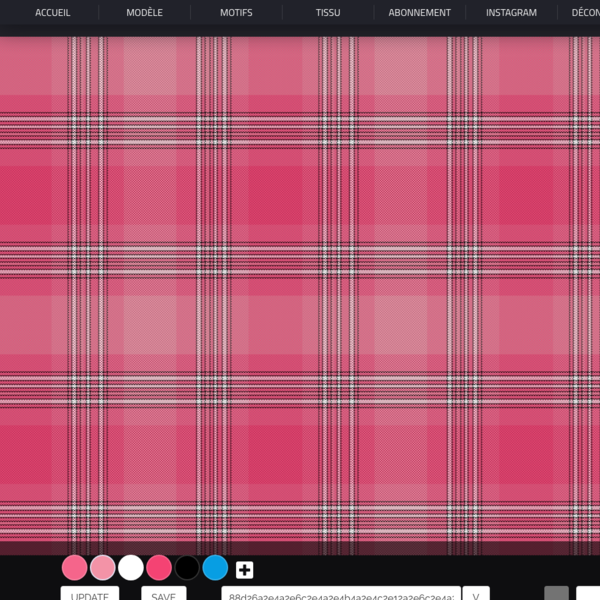Go to the MOTIFS page

[236, 13]
